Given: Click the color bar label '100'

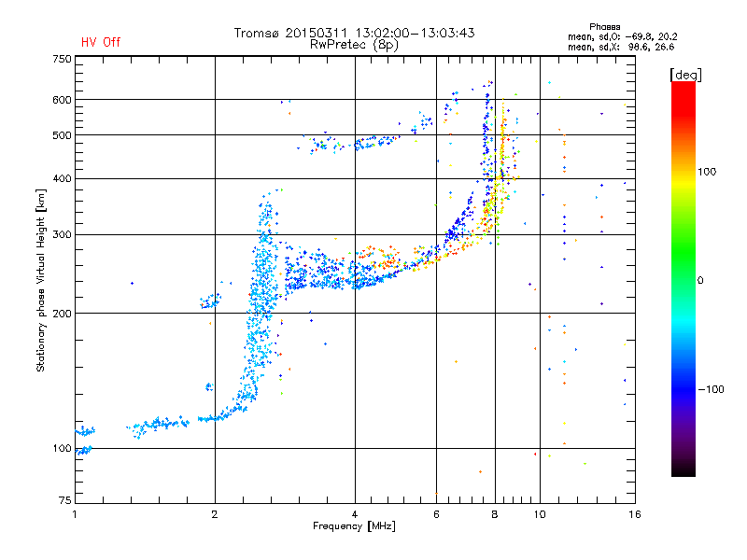Looking at the screenshot, I should 707,172.
